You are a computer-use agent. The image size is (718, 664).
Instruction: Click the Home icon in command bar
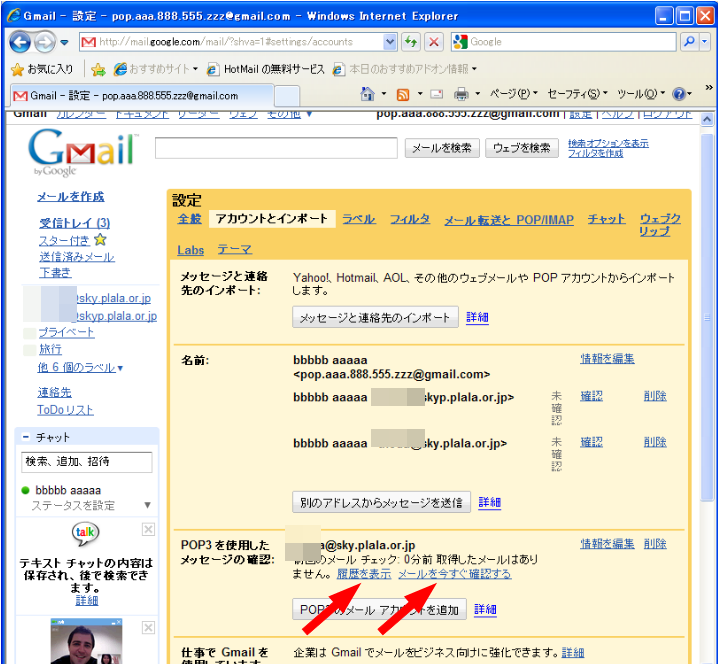367,94
